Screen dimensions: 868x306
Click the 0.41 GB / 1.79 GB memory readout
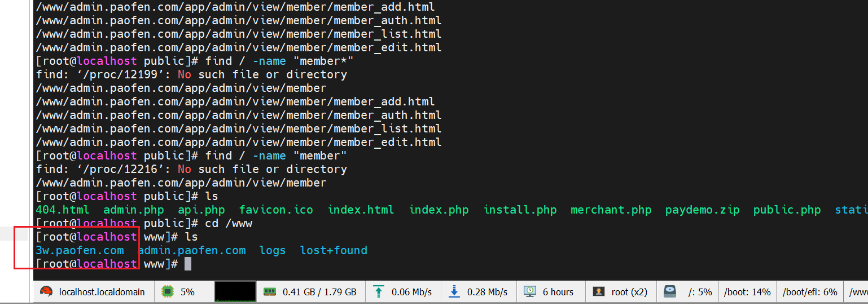point(319,292)
